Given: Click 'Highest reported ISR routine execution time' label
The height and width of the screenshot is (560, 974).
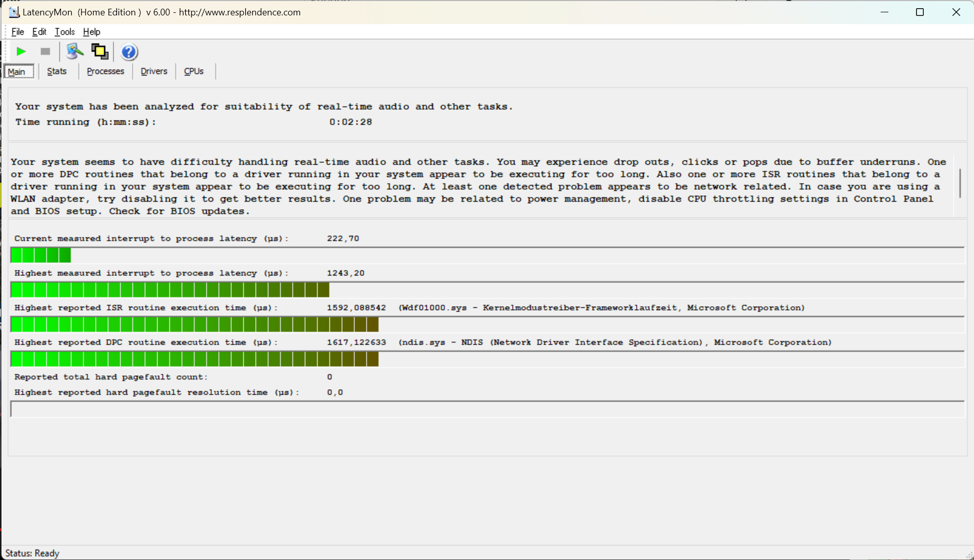Looking at the screenshot, I should click(x=146, y=308).
